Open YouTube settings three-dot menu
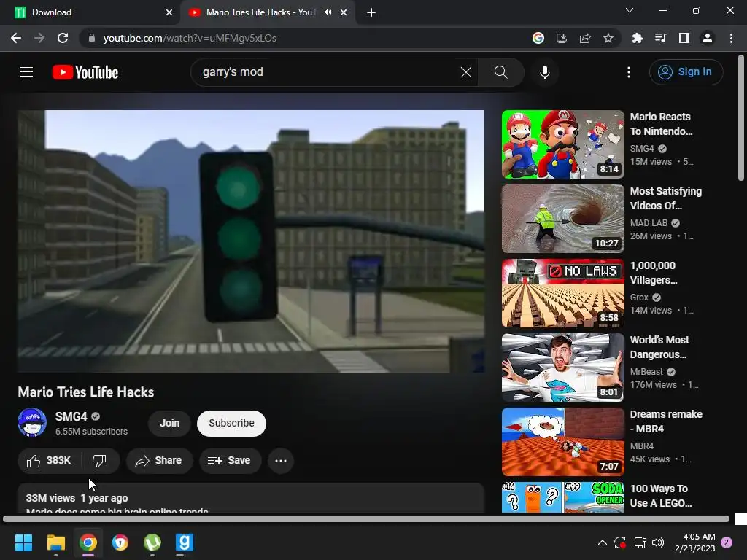Viewport: 747px width, 560px height. (629, 72)
